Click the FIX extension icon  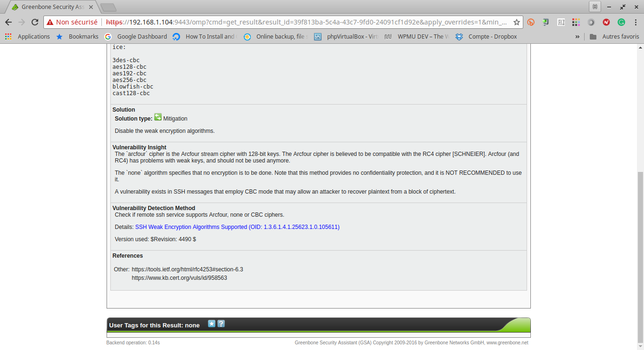[561, 22]
